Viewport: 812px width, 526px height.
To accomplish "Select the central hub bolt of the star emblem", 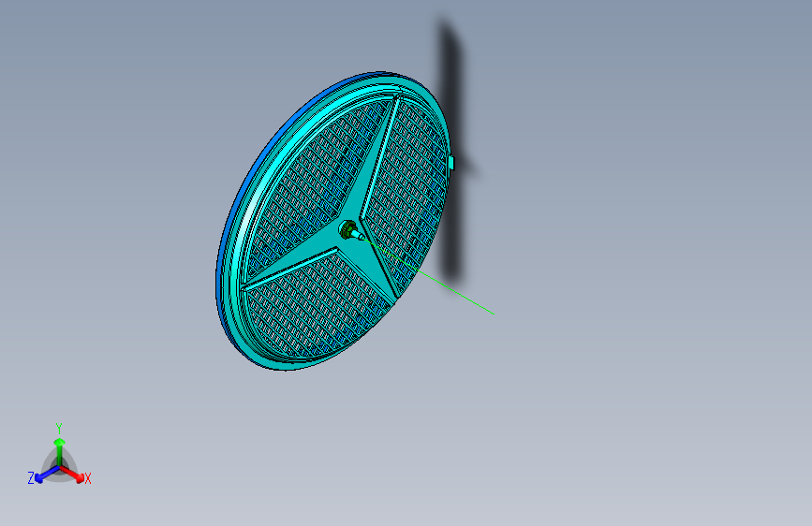I will point(349,228).
